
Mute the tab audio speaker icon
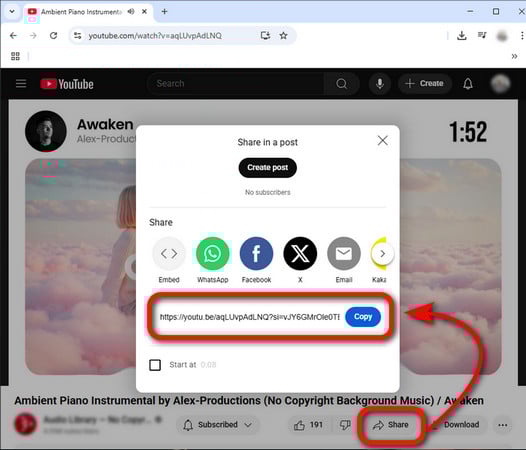click(x=131, y=11)
